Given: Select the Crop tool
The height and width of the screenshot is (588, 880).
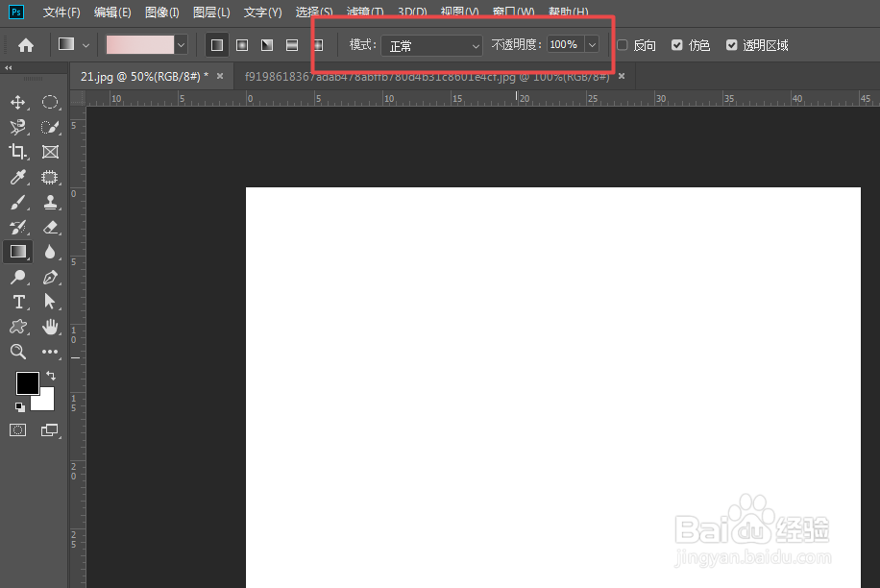Looking at the screenshot, I should (18, 152).
